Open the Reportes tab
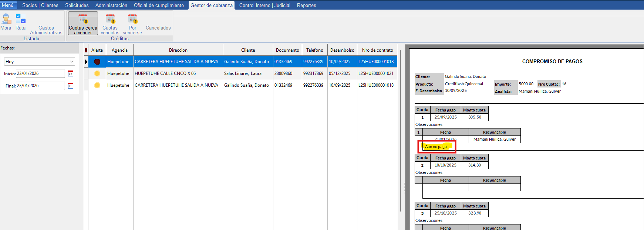644x230 pixels. 306,5
